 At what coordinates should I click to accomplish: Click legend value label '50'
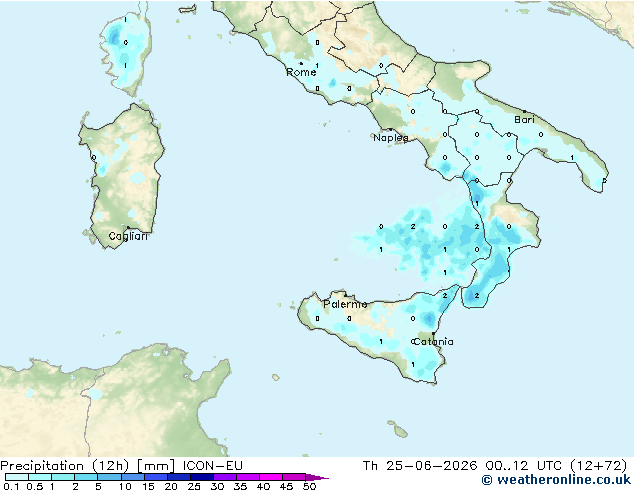310,486
